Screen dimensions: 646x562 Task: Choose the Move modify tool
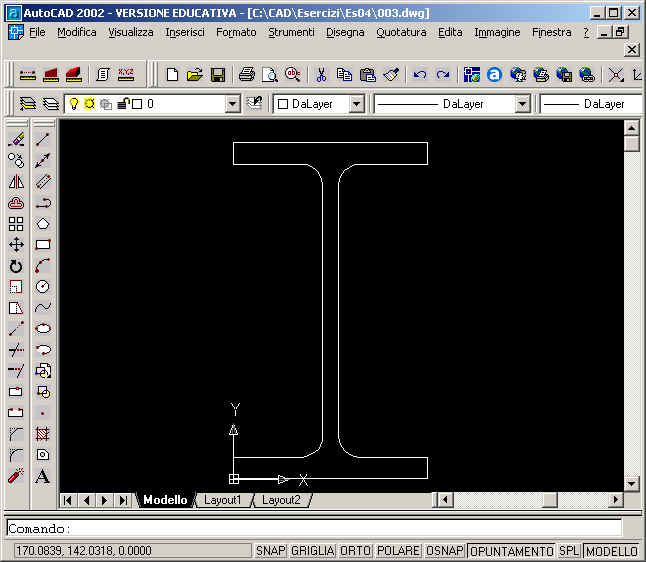16,245
